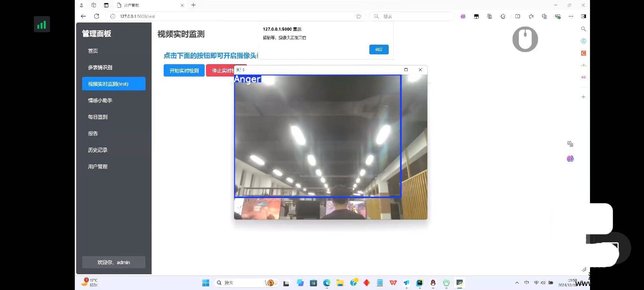This screenshot has width=644, height=290.
Task: Open the 历史记录 page
Action: [x=98, y=150]
